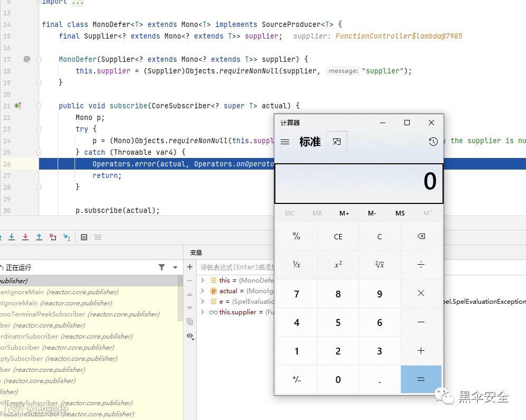Expand the 'actual' variable node
The height and width of the screenshot is (420, 526).
pos(202,291)
